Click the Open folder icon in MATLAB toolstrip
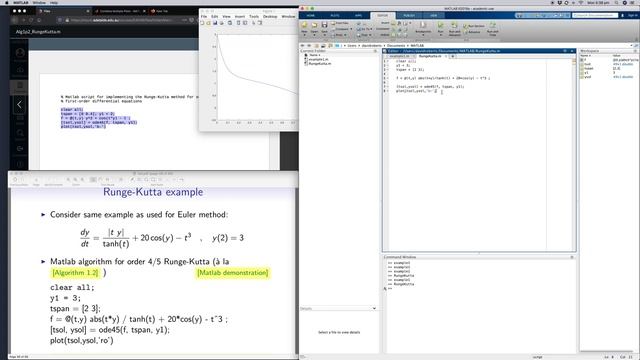 coord(314,25)
